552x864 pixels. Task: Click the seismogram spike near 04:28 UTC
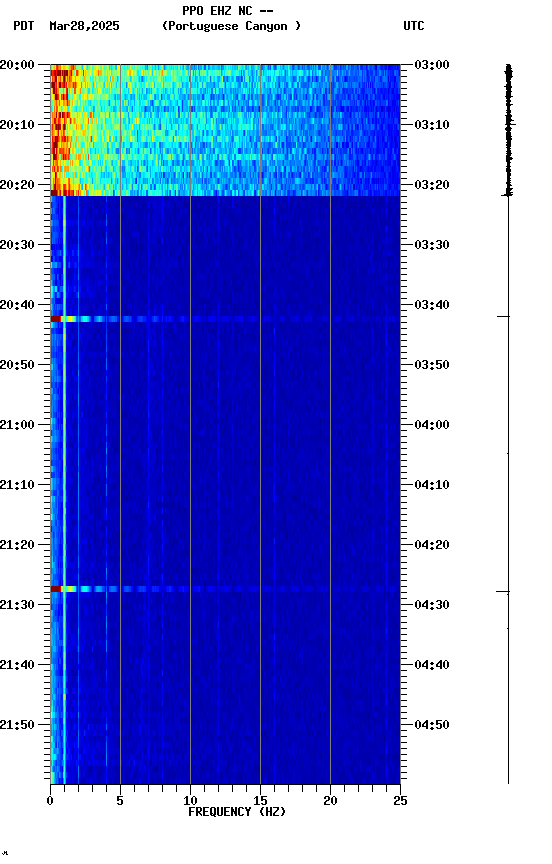click(x=503, y=592)
